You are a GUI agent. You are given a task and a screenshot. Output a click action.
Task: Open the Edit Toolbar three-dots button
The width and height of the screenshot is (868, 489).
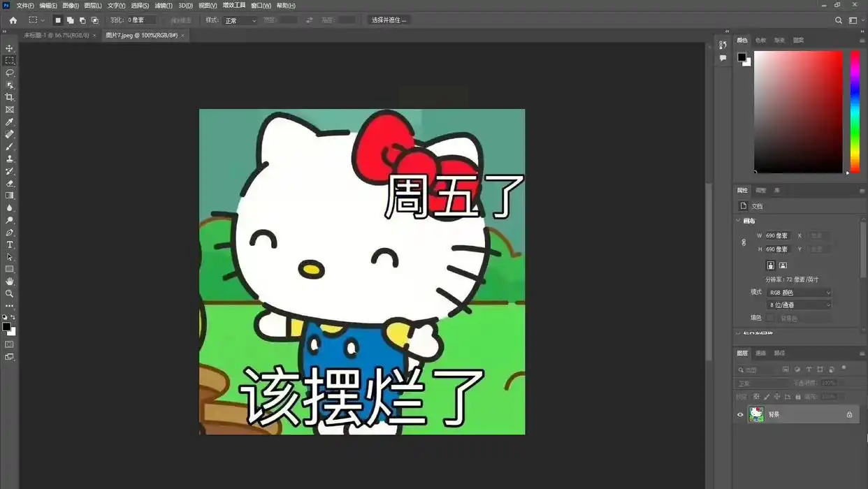(10, 306)
